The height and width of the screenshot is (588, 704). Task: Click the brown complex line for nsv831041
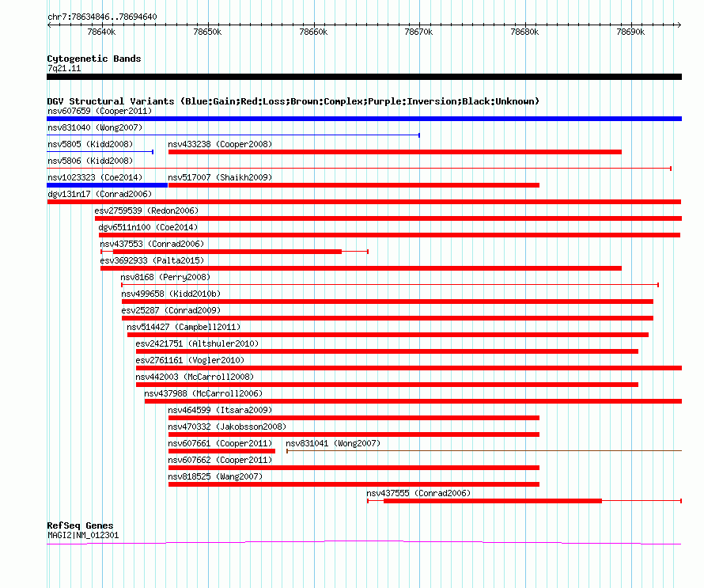point(484,451)
